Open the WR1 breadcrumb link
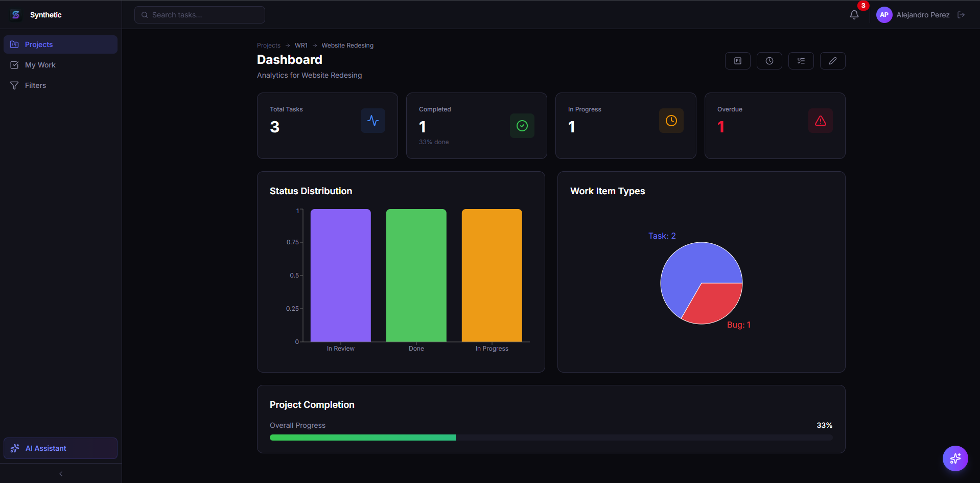This screenshot has width=980, height=483. pyautogui.click(x=301, y=45)
